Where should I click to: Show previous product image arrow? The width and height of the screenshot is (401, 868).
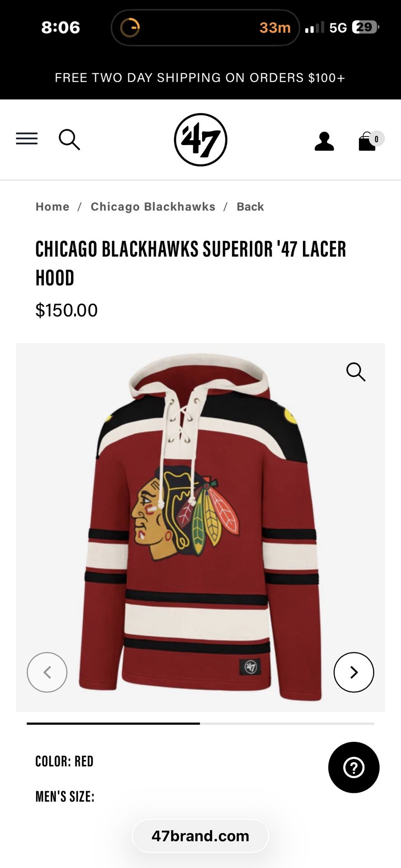click(47, 672)
